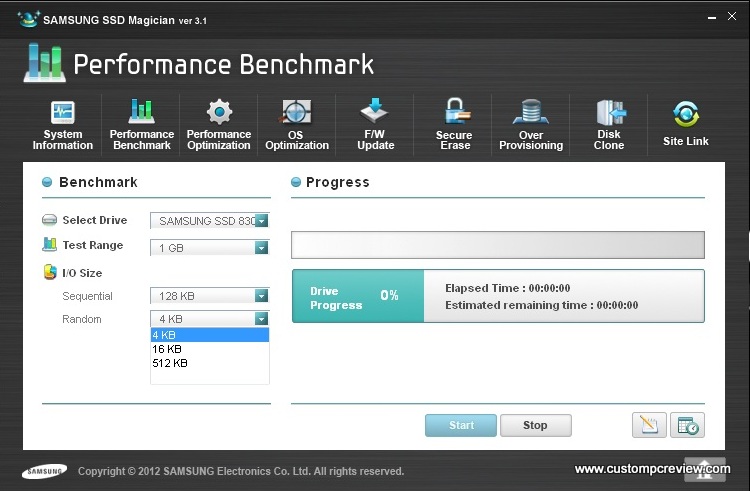Click the I/O Size icon
The height and width of the screenshot is (491, 750).
pyautogui.click(x=50, y=272)
